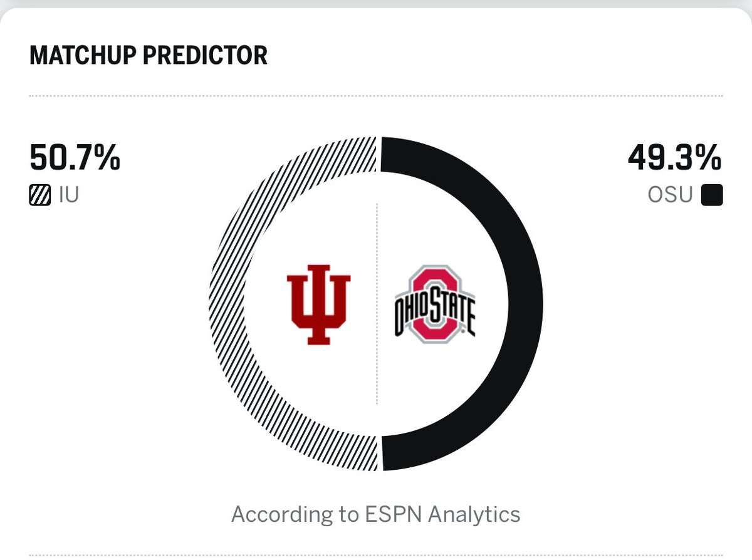Select the hatched IU legend swatch
The width and height of the screenshot is (752, 560).
[40, 196]
